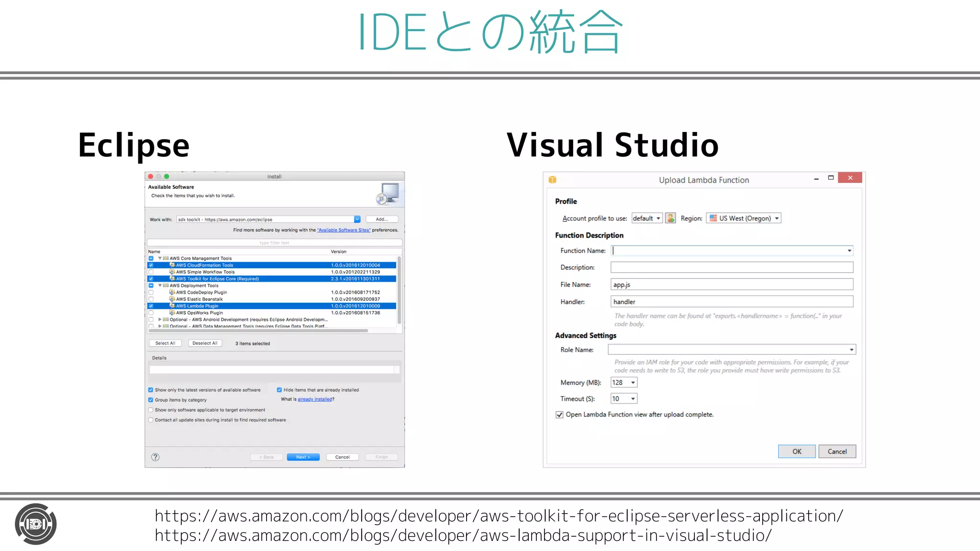Click the 'Select All' button
This screenshot has width=980, height=551.
point(165,343)
